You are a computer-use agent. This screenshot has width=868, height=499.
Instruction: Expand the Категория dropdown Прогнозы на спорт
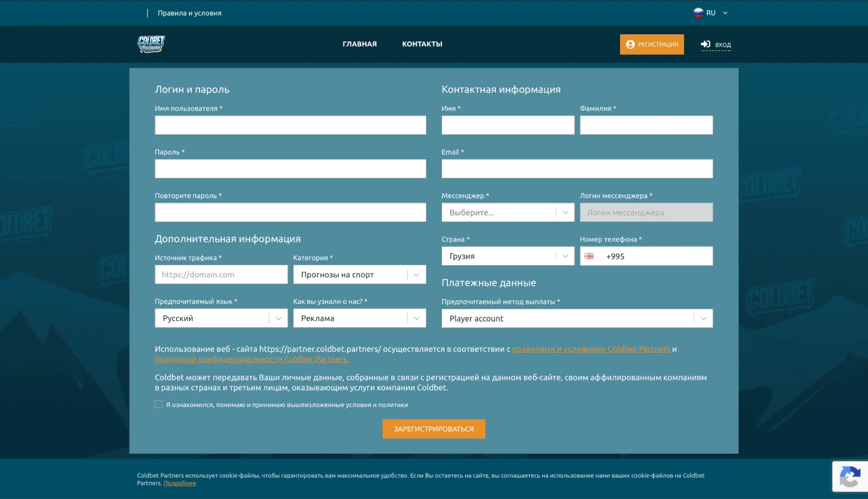(x=360, y=275)
